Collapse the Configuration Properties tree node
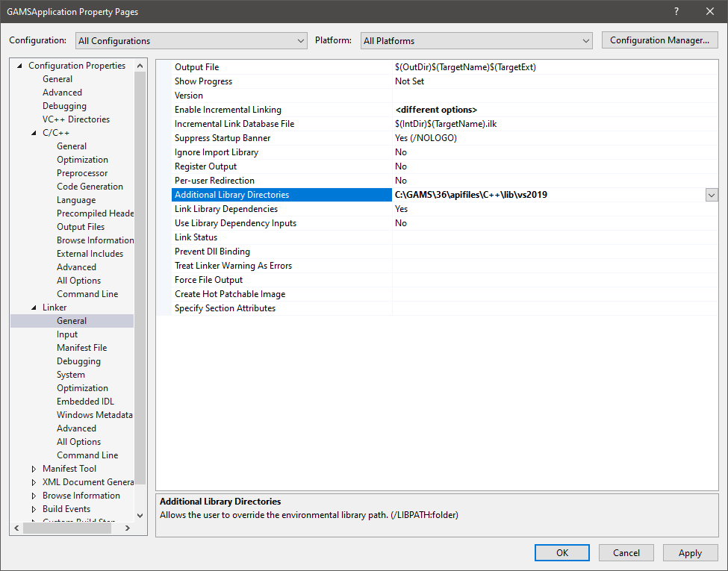The height and width of the screenshot is (571, 728). click(20, 66)
